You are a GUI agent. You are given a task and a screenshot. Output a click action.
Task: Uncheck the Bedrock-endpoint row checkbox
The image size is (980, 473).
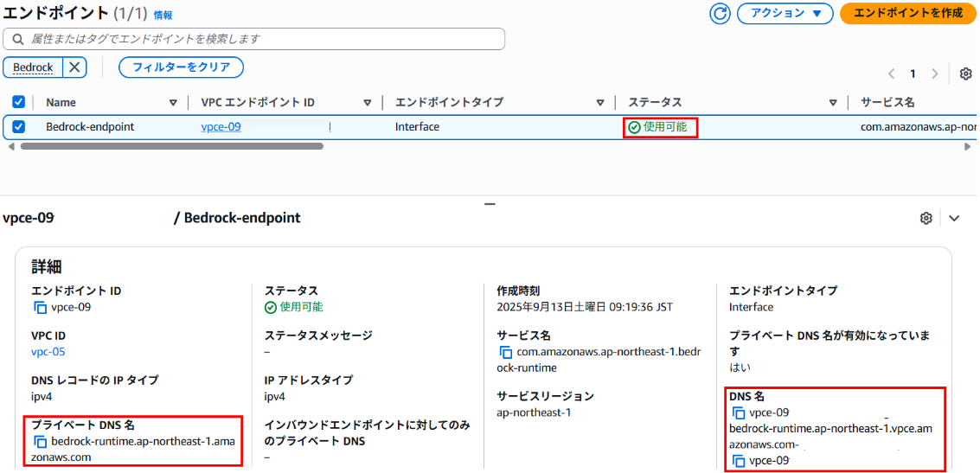19,127
